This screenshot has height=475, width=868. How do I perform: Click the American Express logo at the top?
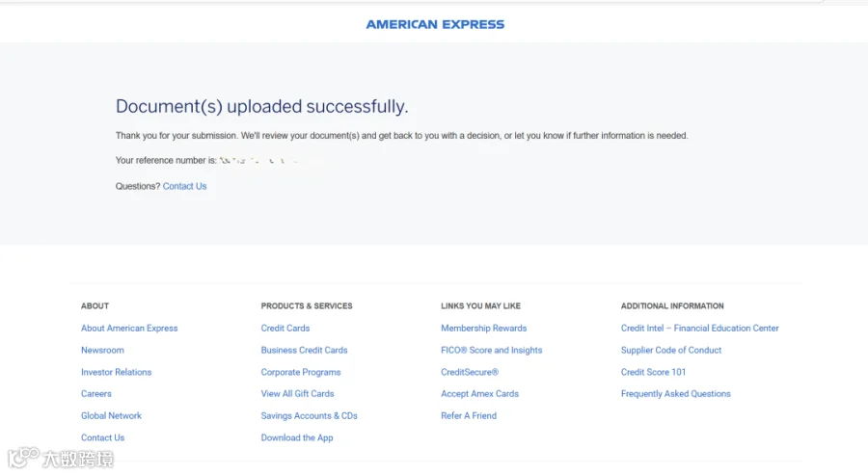pyautogui.click(x=435, y=24)
